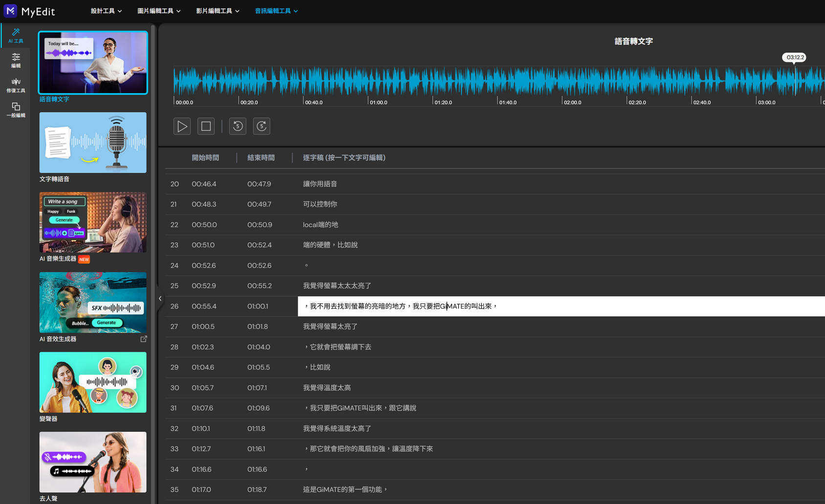Screen dimensions: 825x504
Task: Expand the 影片編輯工具 dropdown menu
Action: pyautogui.click(x=217, y=11)
